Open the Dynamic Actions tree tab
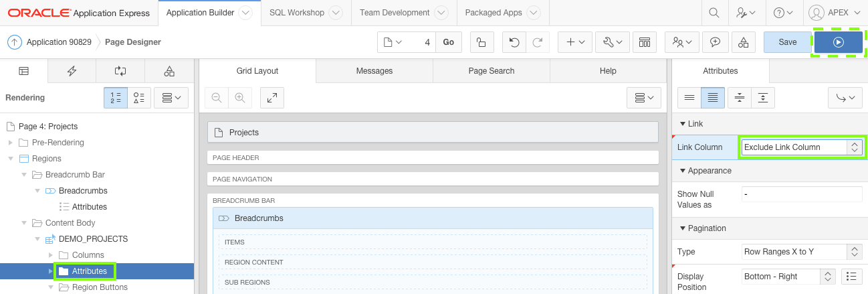 72,71
